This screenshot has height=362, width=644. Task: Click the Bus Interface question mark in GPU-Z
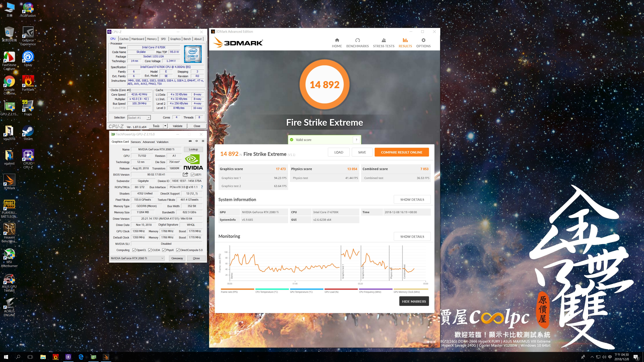[x=202, y=187]
